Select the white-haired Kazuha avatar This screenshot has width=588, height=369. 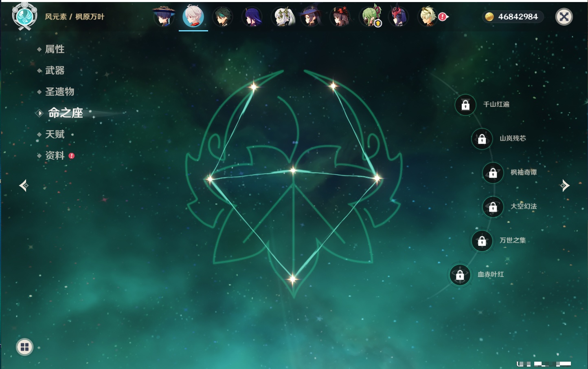coord(193,16)
